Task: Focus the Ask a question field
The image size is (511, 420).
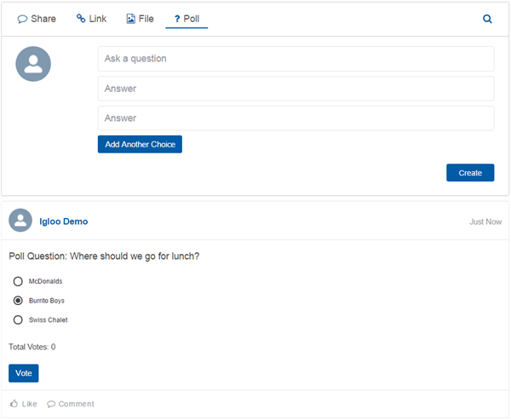Action: coord(296,59)
